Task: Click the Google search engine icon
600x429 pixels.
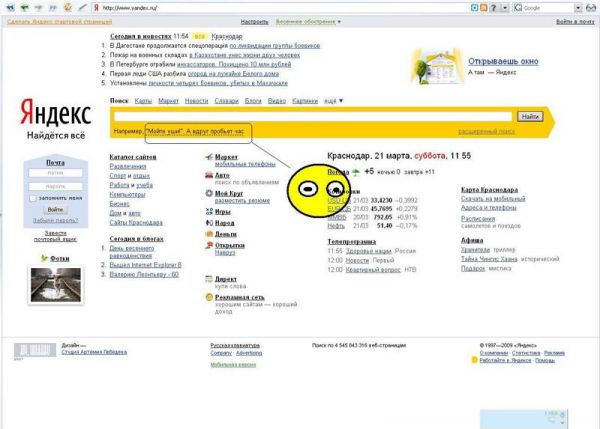Action: pos(518,7)
